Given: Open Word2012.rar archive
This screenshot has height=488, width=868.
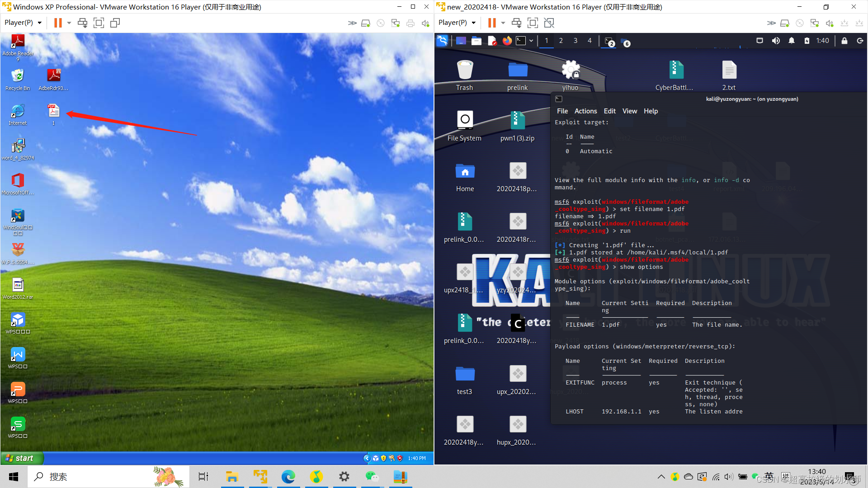Looking at the screenshot, I should 18,288.
